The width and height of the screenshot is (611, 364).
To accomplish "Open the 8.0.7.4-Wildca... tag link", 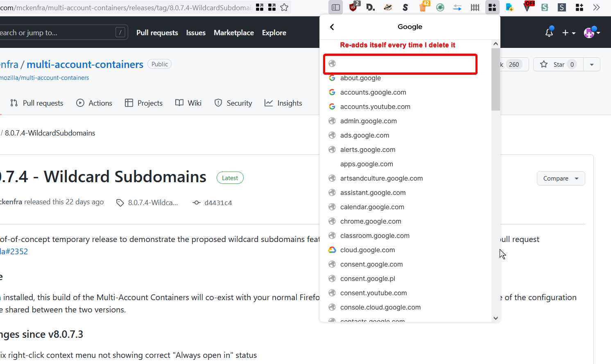I will tap(147, 203).
